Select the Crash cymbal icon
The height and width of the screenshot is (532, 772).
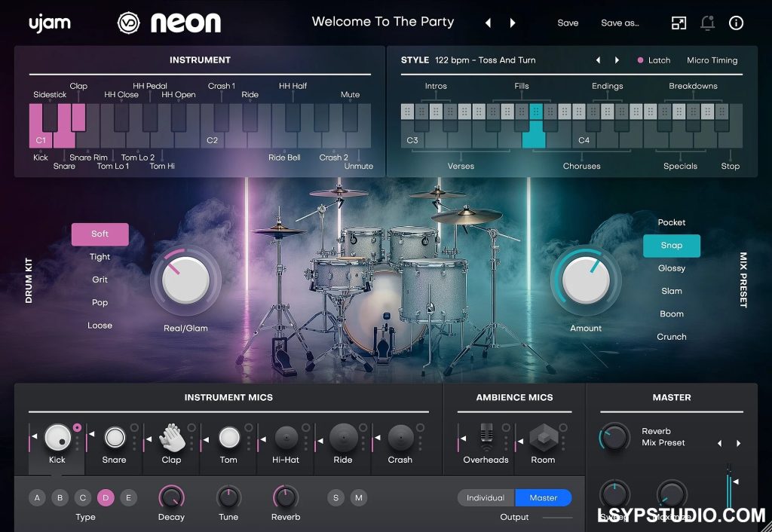coord(400,437)
